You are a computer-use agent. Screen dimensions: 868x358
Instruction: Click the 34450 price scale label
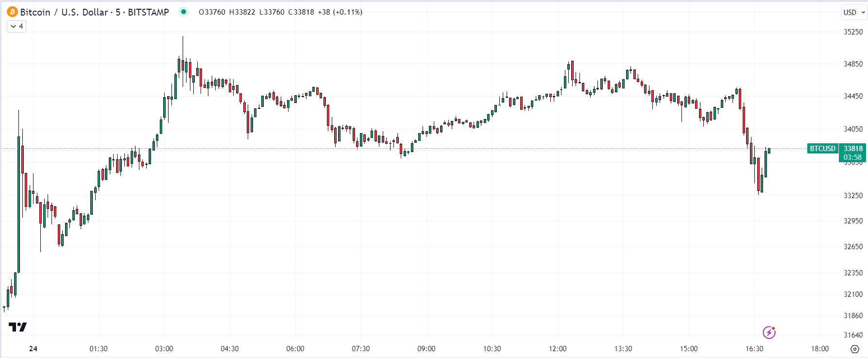(x=853, y=96)
